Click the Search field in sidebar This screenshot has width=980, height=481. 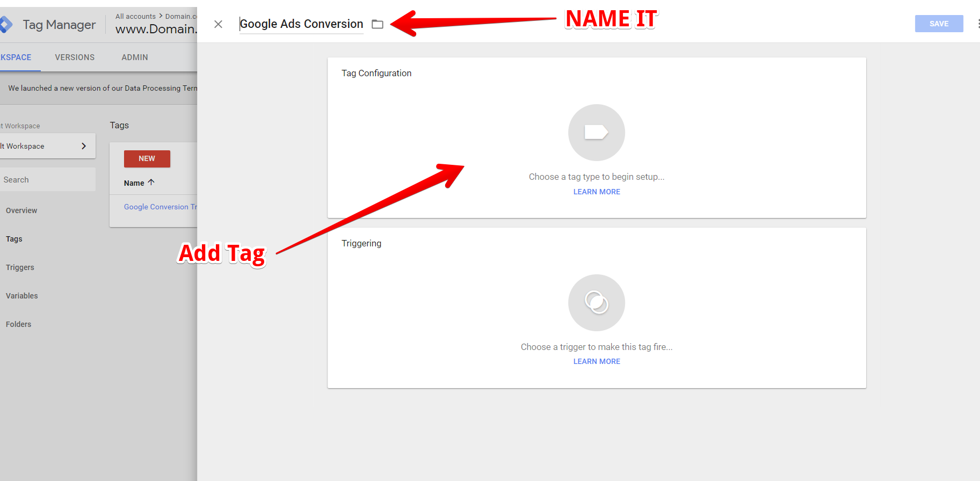[48, 179]
